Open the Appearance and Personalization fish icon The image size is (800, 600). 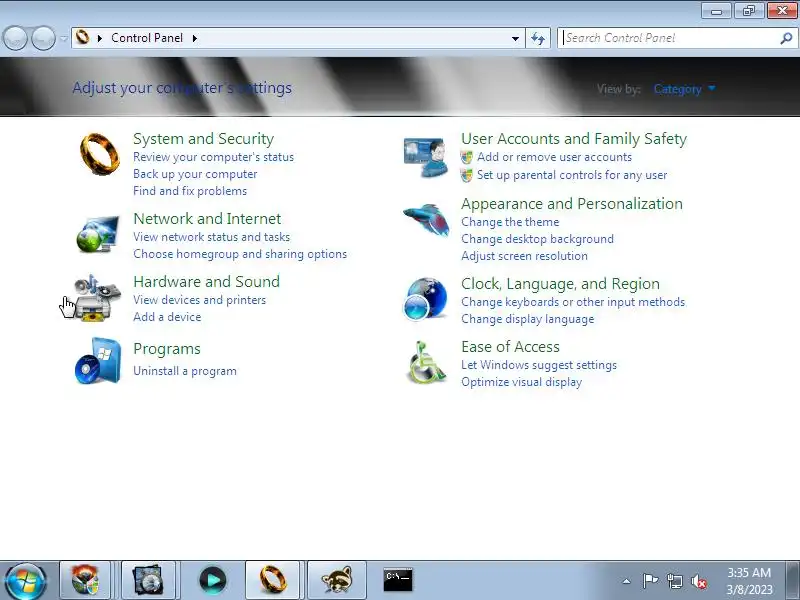(x=427, y=219)
